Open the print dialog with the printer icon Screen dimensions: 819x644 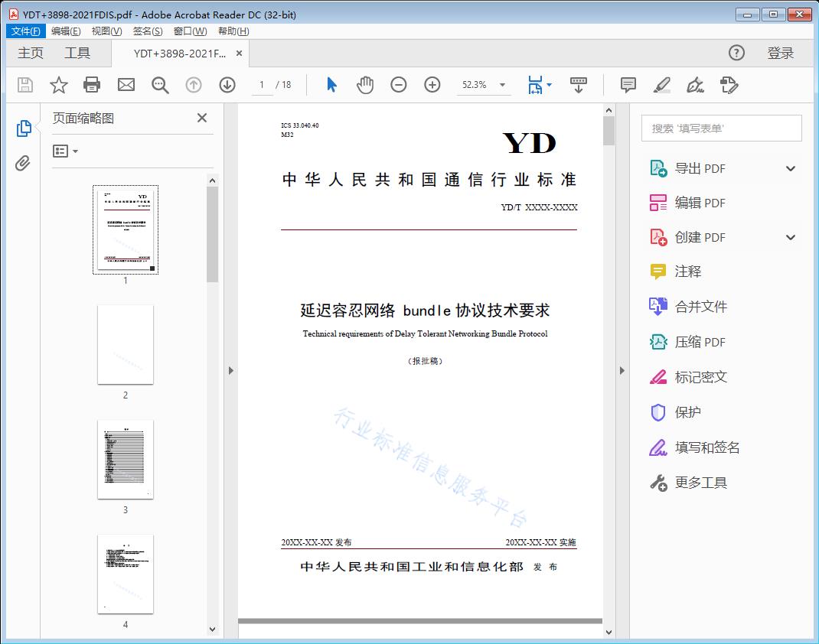click(x=92, y=85)
